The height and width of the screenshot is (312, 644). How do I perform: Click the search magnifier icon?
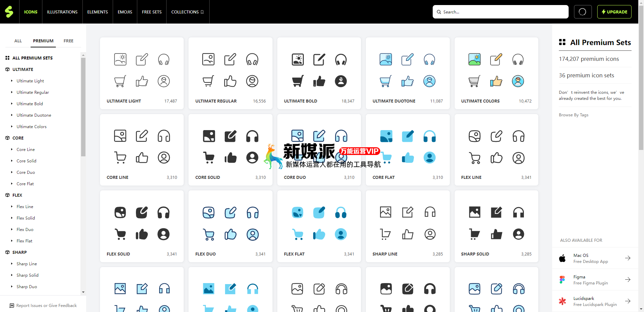tap(439, 12)
